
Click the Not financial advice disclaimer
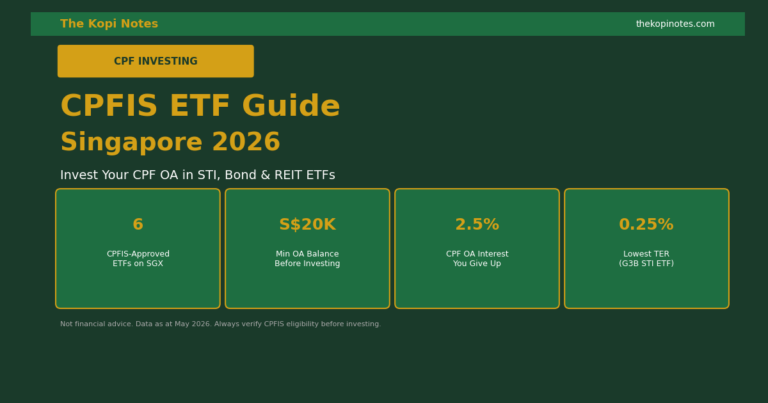tap(220, 324)
